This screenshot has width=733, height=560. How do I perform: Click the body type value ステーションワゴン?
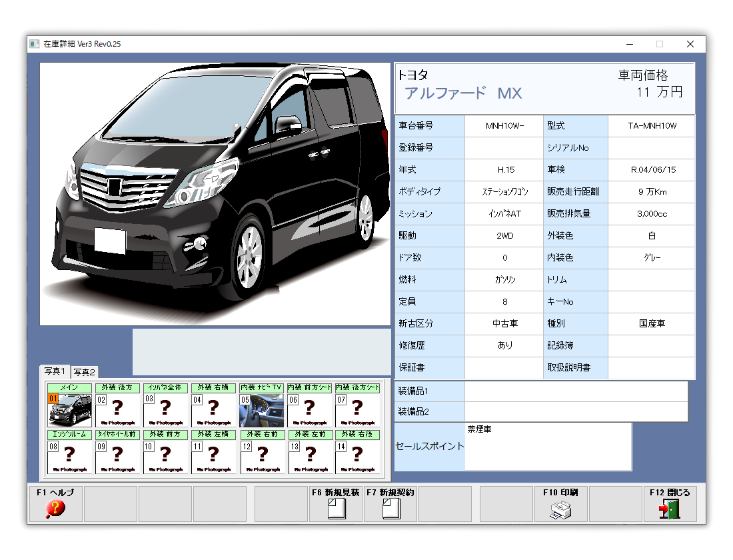pos(504,192)
